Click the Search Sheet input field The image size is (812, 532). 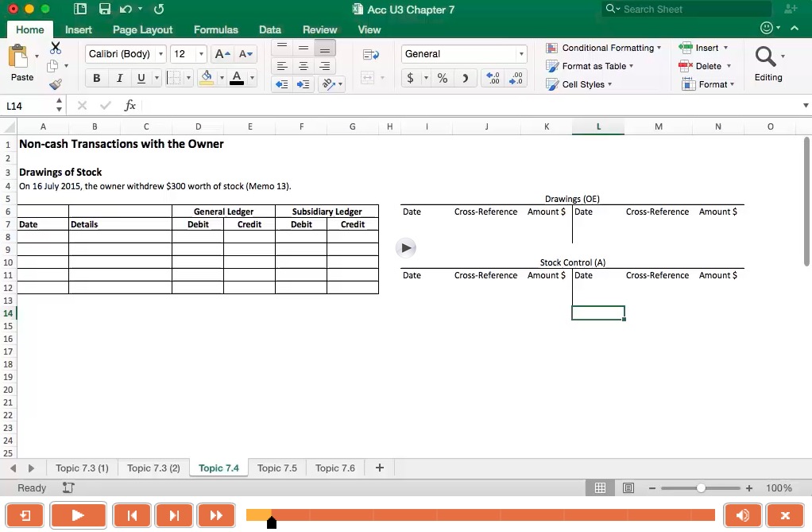click(691, 10)
